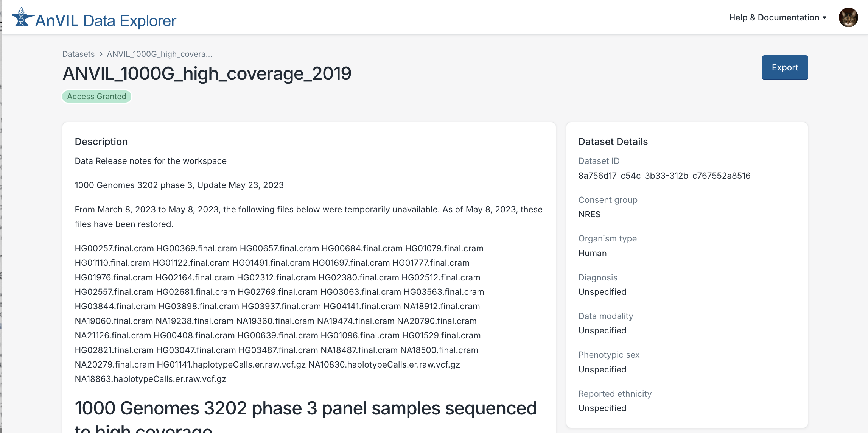868x433 pixels.
Task: Click the Description heading
Action: coord(101,142)
